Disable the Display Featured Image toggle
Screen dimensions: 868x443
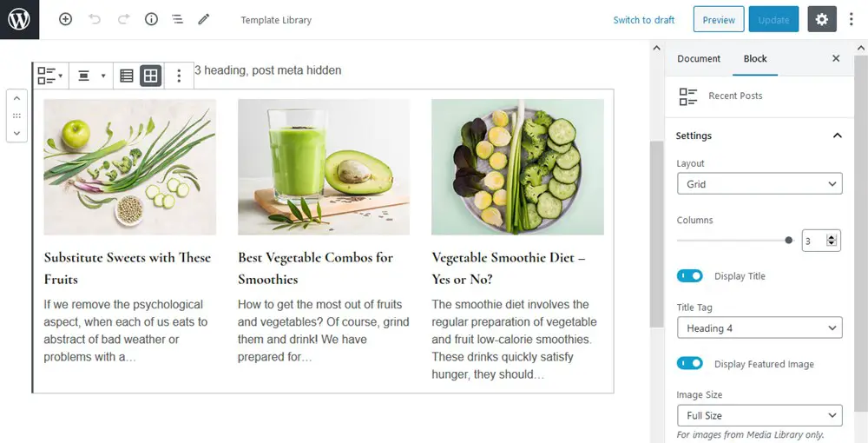690,364
